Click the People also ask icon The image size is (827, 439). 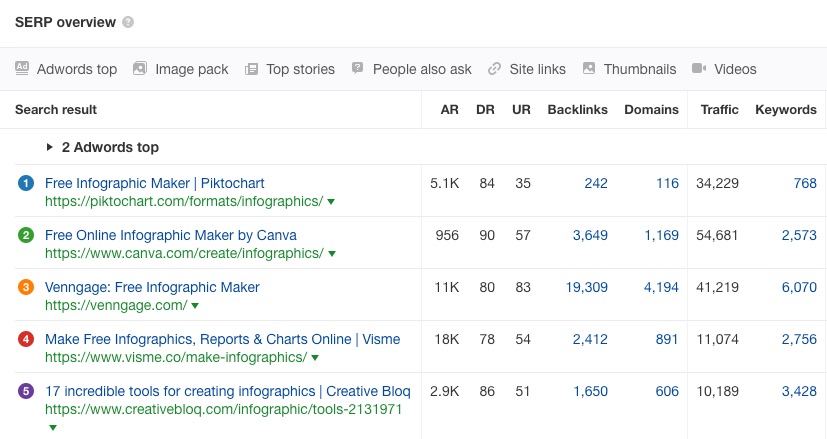tap(358, 68)
